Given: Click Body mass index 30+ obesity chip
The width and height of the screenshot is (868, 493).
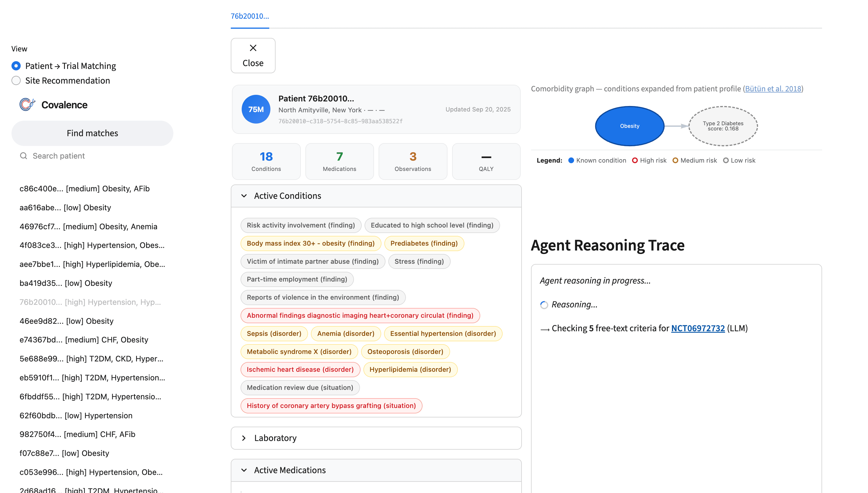Looking at the screenshot, I should (311, 243).
